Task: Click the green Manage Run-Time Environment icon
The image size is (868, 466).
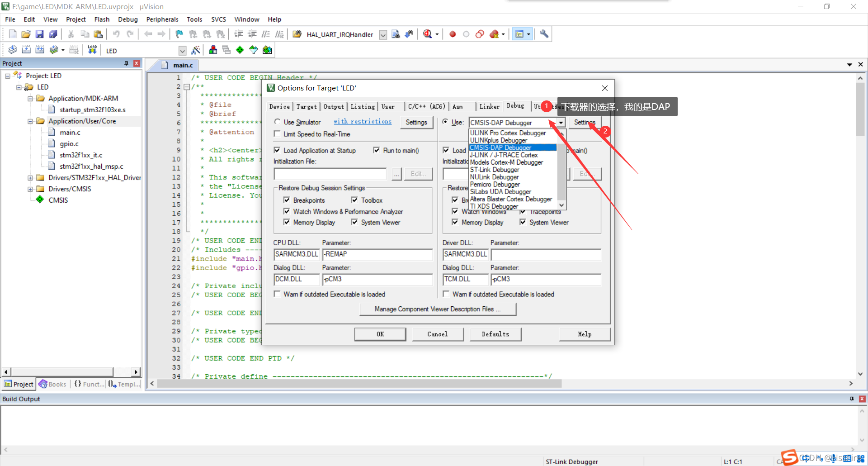Action: click(240, 50)
